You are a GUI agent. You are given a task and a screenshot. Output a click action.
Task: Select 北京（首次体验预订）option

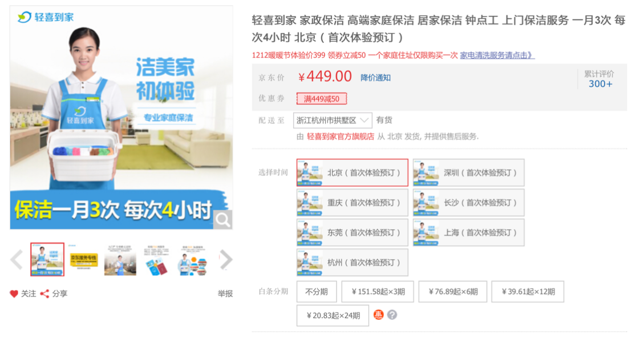353,173
